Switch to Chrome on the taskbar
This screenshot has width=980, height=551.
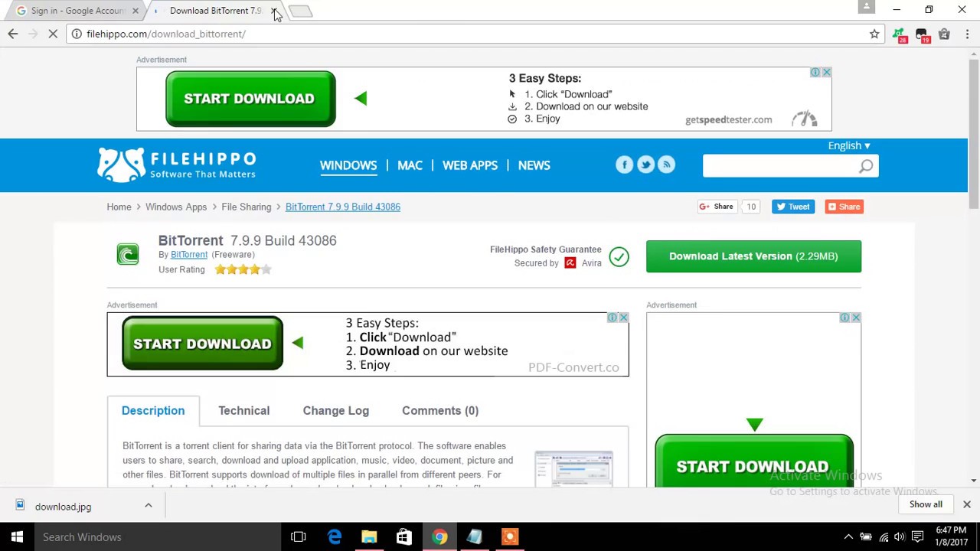tap(439, 536)
